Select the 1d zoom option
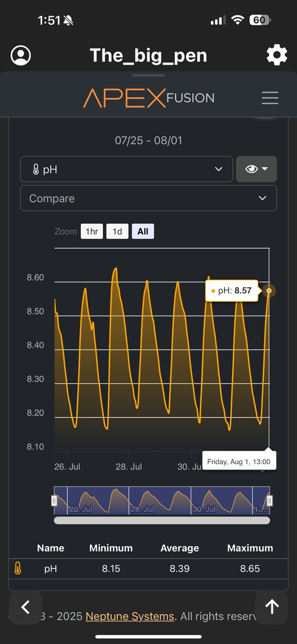The width and height of the screenshot is (297, 644). coord(117,232)
